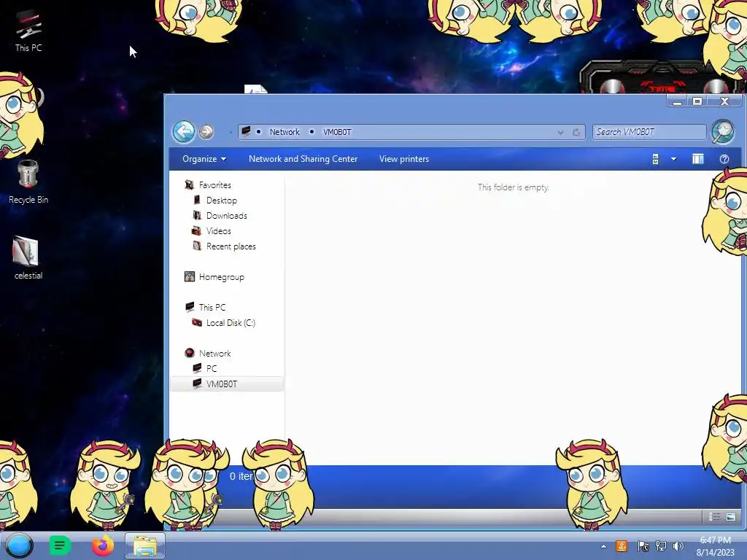Image resolution: width=747 pixels, height=560 pixels.
Task: Launch Firefox from taskbar
Action: (x=102, y=545)
